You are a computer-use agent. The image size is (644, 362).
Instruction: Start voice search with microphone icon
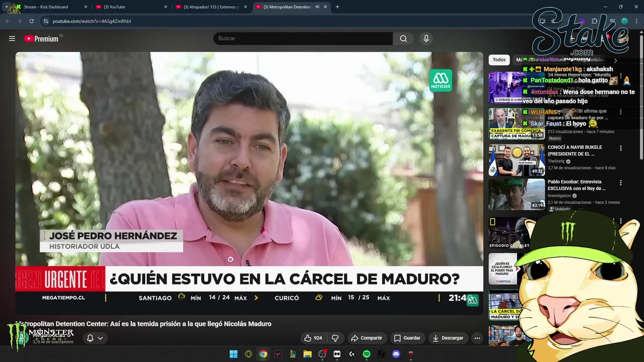pyautogui.click(x=426, y=38)
